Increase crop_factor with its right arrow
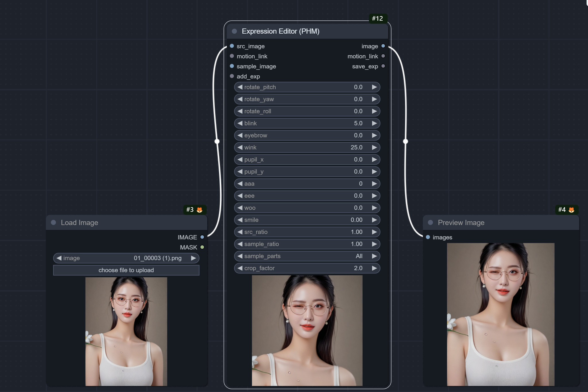The image size is (588, 392). 374,268
